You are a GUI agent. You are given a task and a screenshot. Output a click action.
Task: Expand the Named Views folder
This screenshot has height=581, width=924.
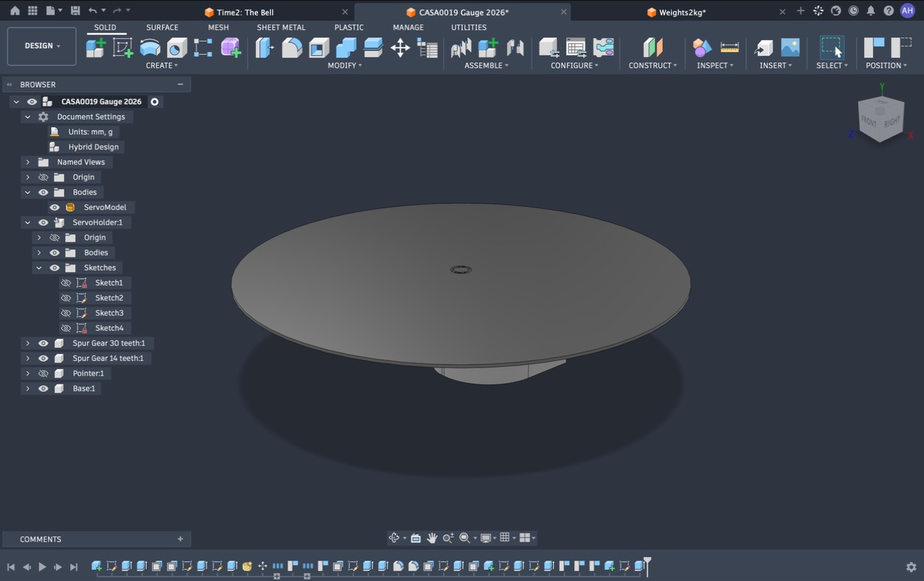[x=28, y=162]
